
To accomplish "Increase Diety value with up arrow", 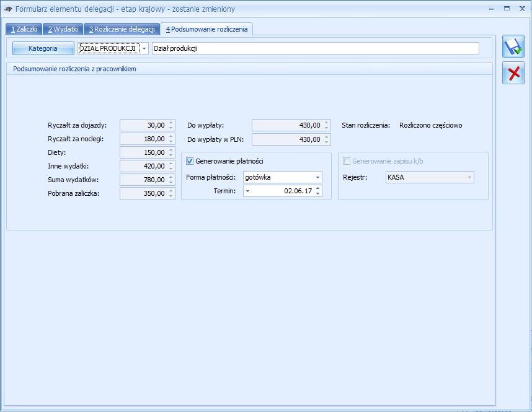I will coord(171,149).
